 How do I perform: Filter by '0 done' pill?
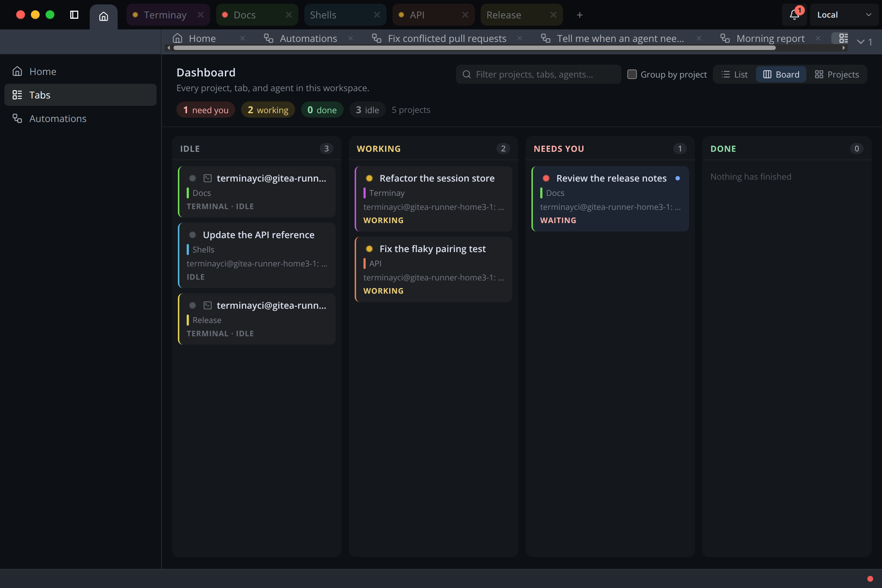point(322,110)
